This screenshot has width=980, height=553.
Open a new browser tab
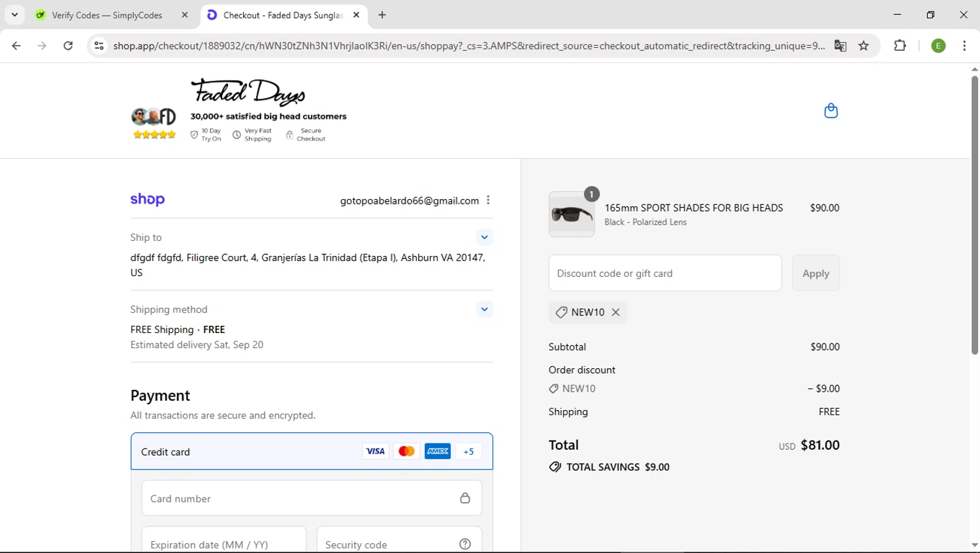tap(382, 15)
